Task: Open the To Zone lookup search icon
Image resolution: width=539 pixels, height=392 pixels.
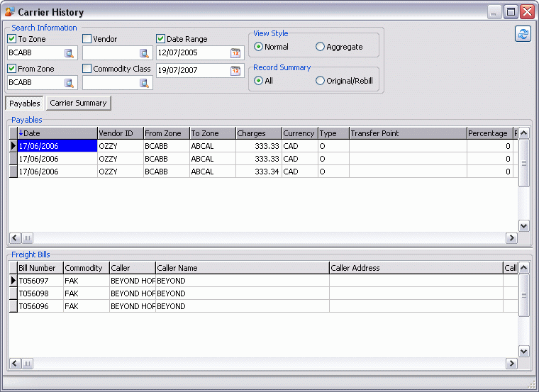Action: coord(69,53)
